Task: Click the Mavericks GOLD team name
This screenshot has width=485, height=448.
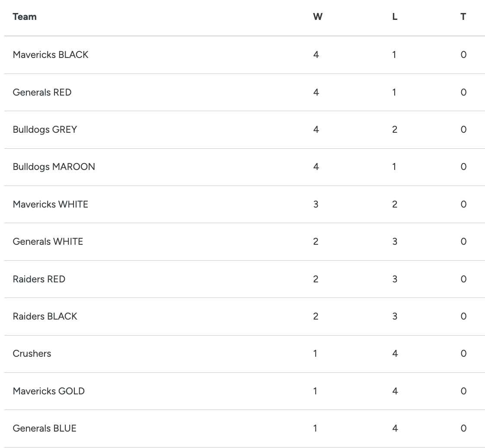Action: coord(49,391)
